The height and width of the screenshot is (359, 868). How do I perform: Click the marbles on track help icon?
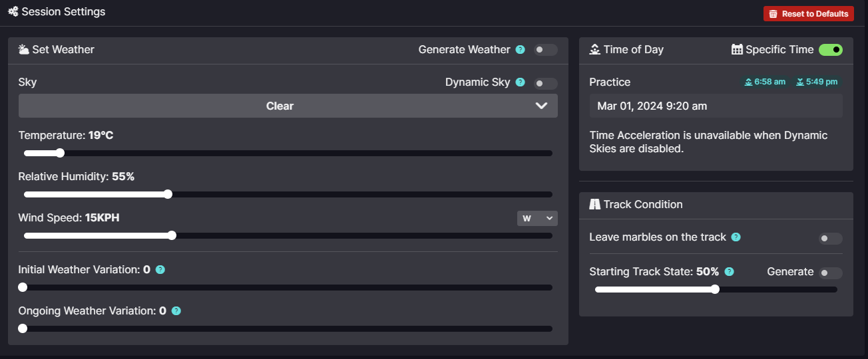(x=736, y=237)
